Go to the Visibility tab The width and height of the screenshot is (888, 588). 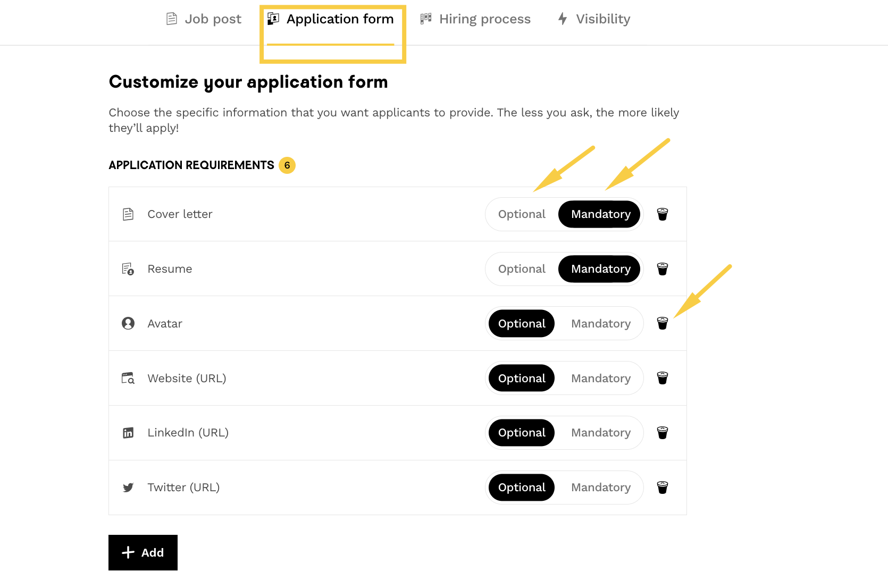[x=594, y=19]
